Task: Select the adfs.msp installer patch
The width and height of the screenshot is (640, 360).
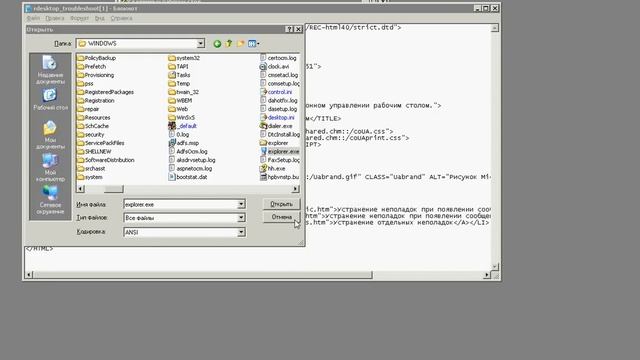Action: point(184,143)
